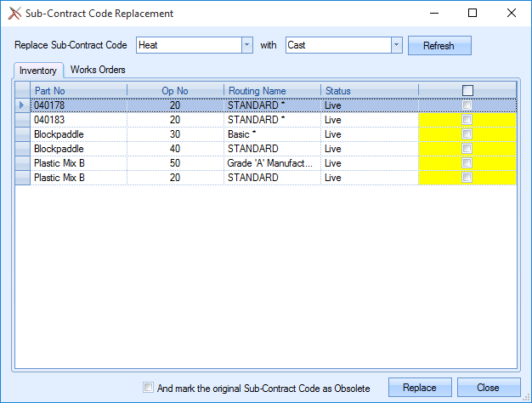The width and height of the screenshot is (532, 403).
Task: Enable mark original Sub-Contract Code as Obsolete
Action: pos(150,388)
